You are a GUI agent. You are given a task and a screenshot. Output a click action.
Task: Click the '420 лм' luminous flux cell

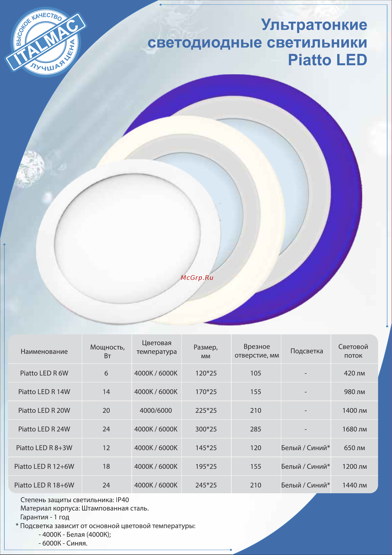354,373
